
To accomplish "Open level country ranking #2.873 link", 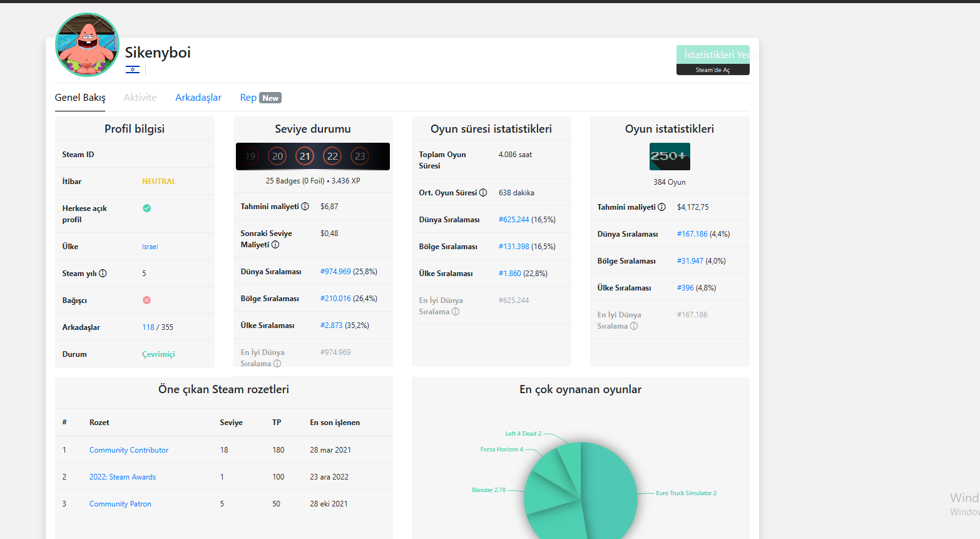I will (x=332, y=326).
